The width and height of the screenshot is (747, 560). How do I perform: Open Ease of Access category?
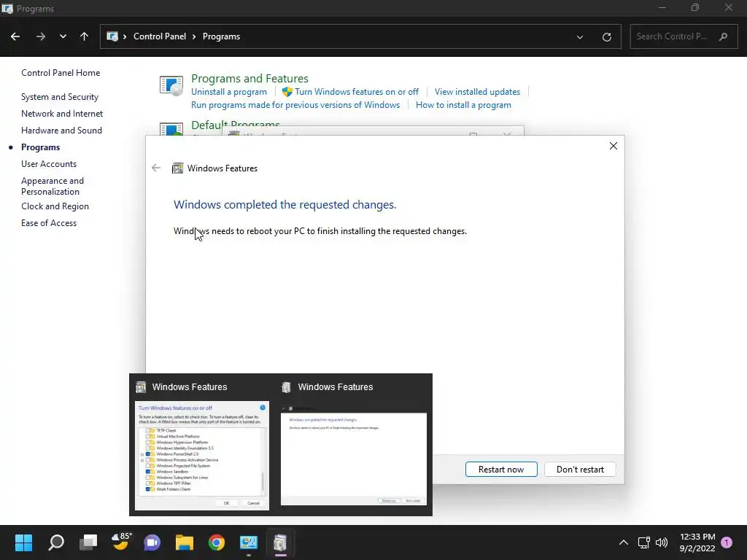(x=49, y=223)
